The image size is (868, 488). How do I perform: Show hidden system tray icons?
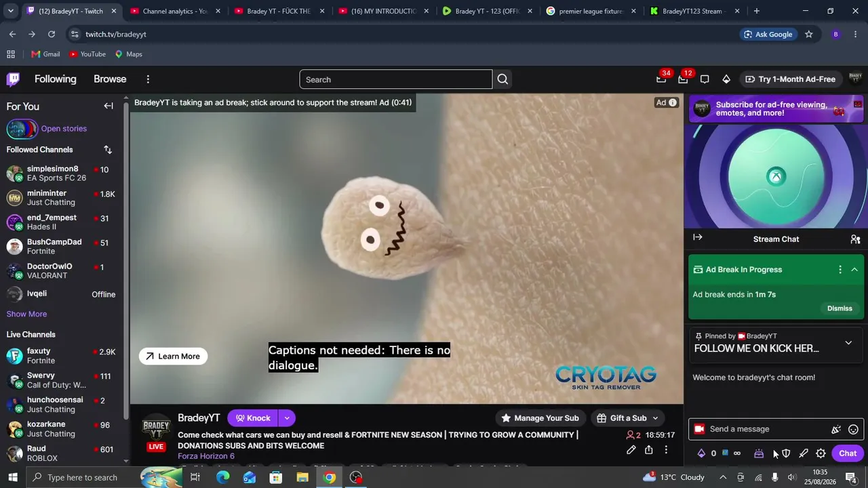(x=723, y=477)
